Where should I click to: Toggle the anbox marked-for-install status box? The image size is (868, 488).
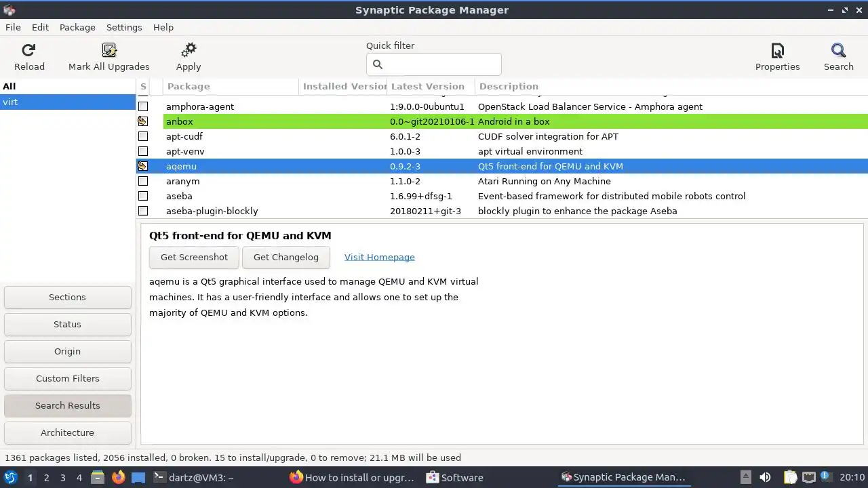[x=143, y=121]
